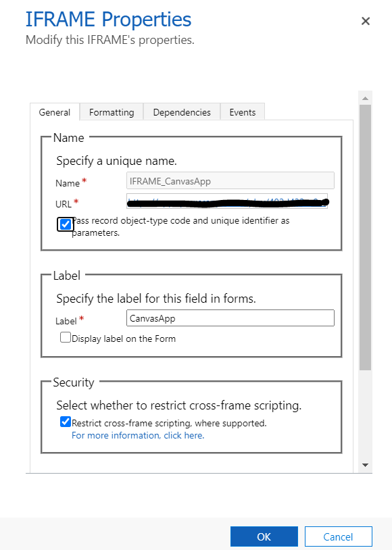Edit the Label field containing CanvasApp

230,318
